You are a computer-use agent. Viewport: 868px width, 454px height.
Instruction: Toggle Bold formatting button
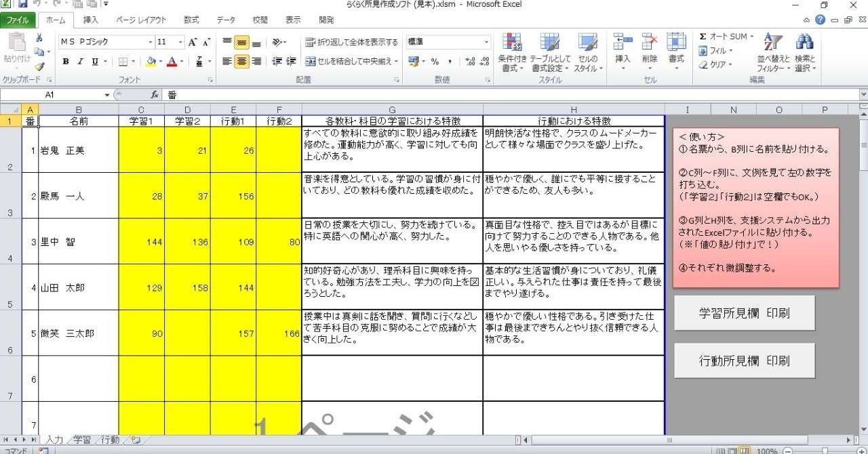pos(66,62)
